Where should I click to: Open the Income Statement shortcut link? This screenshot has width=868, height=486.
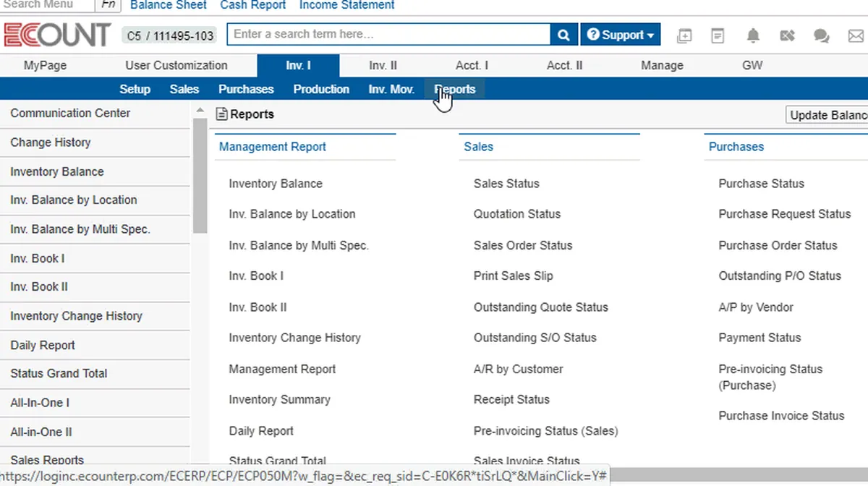pos(347,5)
